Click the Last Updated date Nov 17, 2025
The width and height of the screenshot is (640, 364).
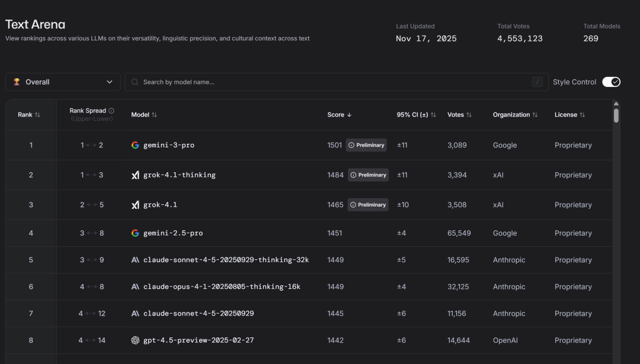tap(426, 38)
